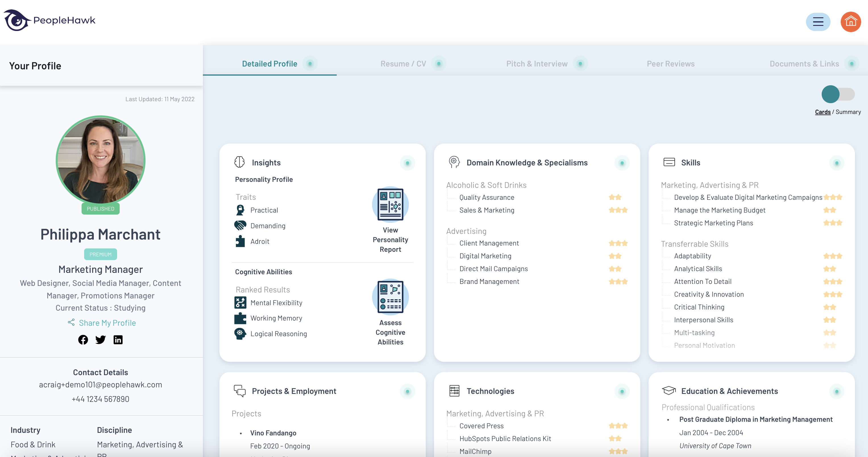
Task: Click the PeopleHawk logo
Action: click(x=49, y=20)
